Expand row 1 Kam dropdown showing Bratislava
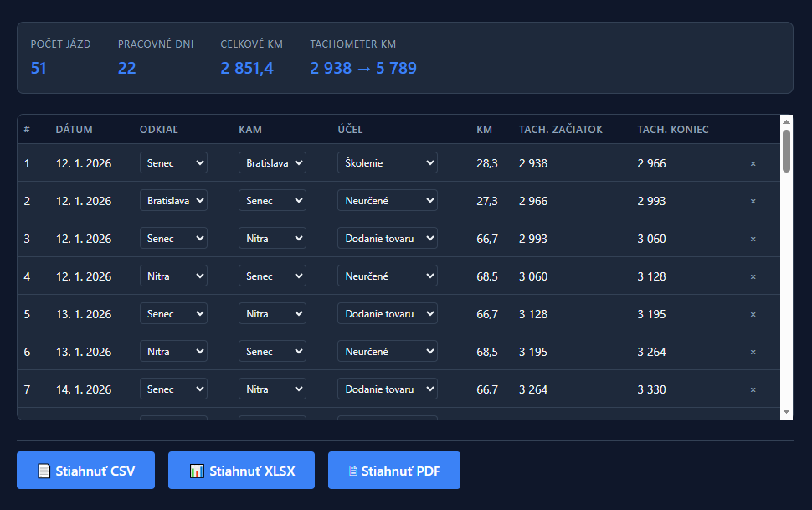This screenshot has height=510, width=812. [272, 163]
